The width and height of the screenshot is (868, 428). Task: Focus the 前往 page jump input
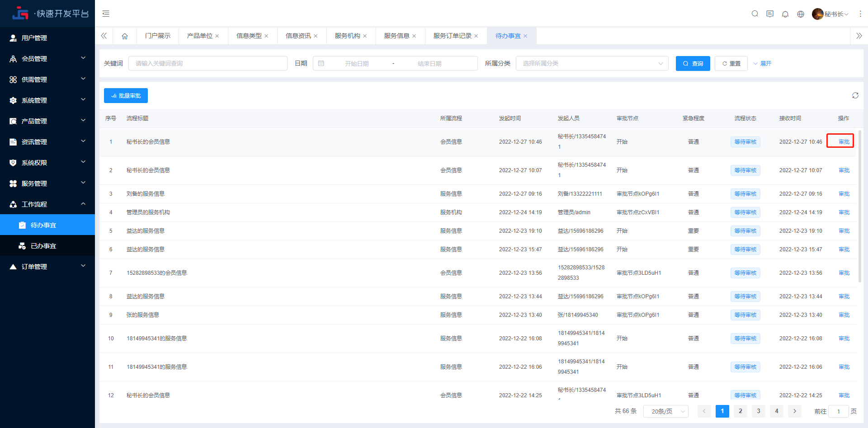[x=839, y=411]
